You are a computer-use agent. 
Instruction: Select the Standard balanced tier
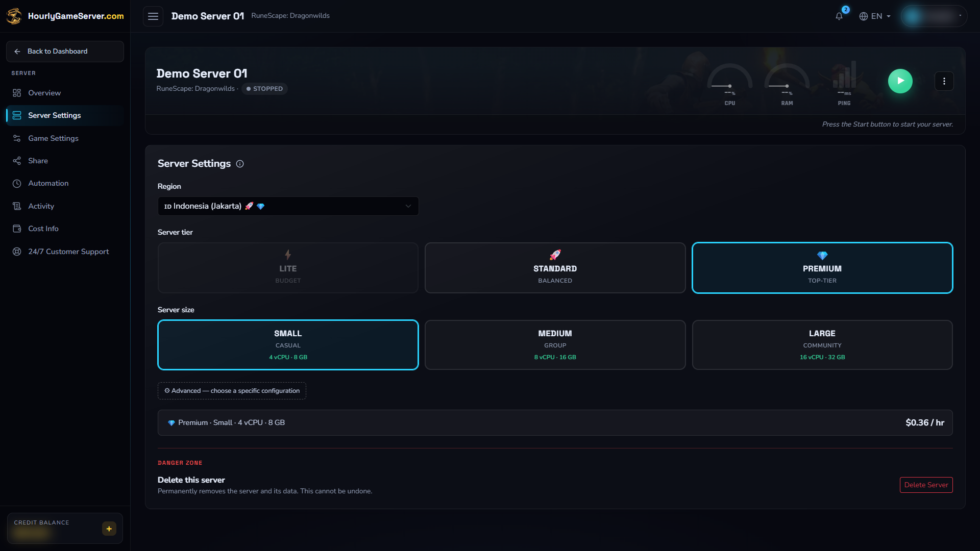tap(555, 268)
